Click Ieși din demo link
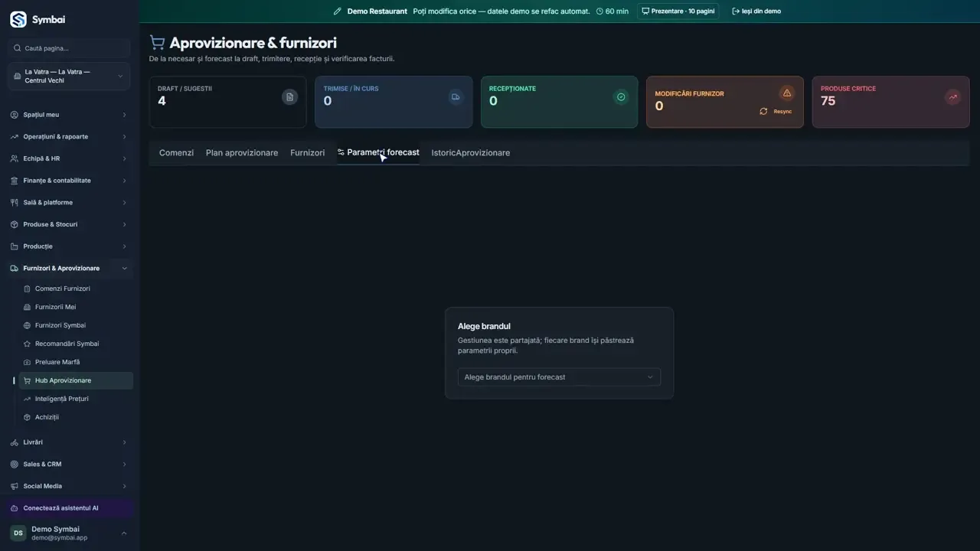Screen dimensions: 980x551 tap(756, 11)
